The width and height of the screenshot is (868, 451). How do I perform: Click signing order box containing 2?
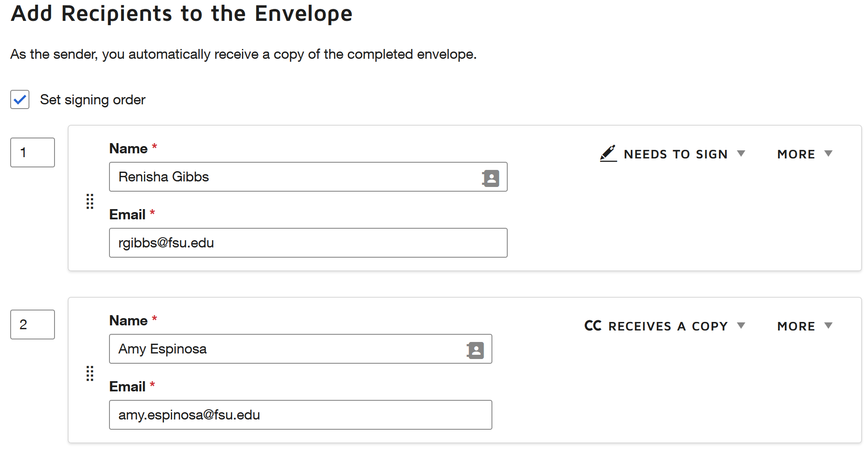tap(33, 325)
